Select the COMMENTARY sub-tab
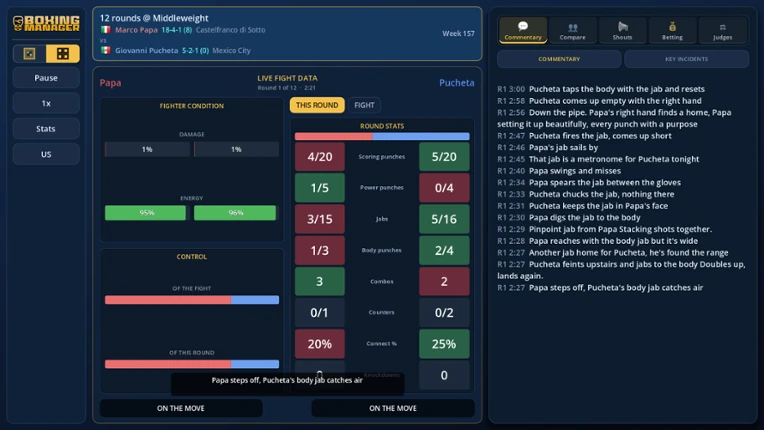The height and width of the screenshot is (430, 764). (x=559, y=59)
